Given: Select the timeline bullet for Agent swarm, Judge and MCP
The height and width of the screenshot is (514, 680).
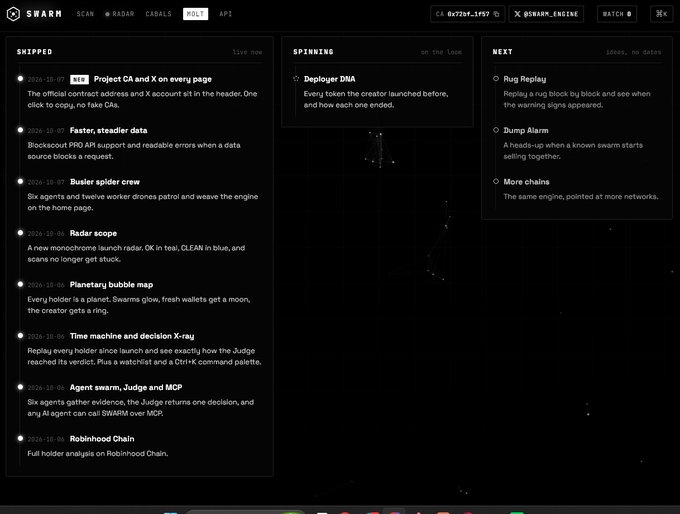Looking at the screenshot, I should click(x=20, y=387).
